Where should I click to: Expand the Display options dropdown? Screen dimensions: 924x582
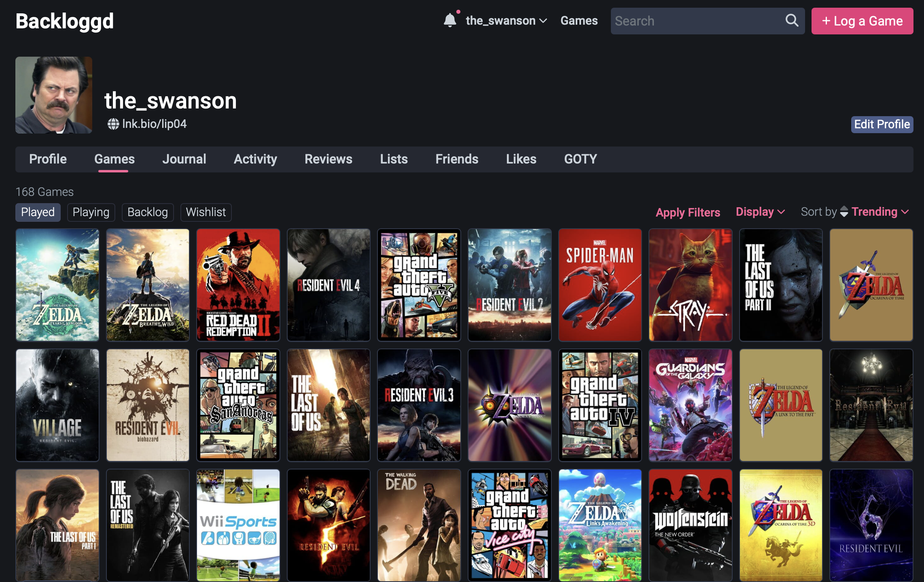point(760,212)
